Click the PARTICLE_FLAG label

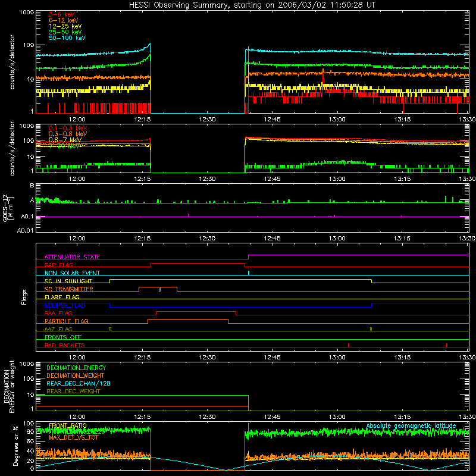click(67, 321)
